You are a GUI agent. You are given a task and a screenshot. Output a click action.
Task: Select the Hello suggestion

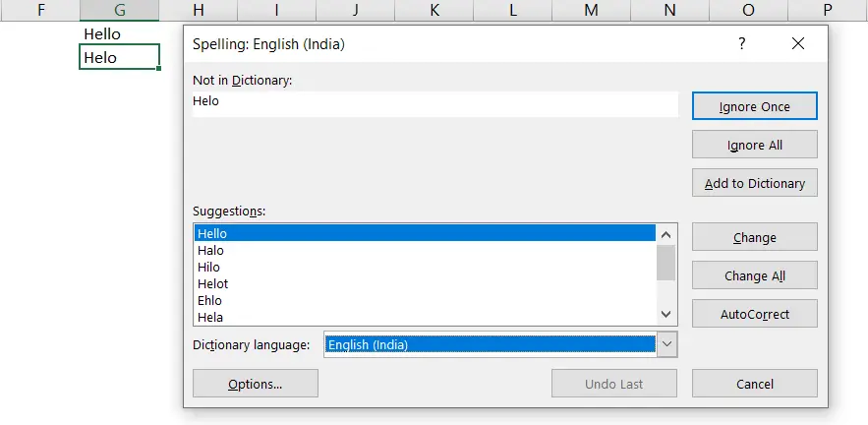[425, 233]
